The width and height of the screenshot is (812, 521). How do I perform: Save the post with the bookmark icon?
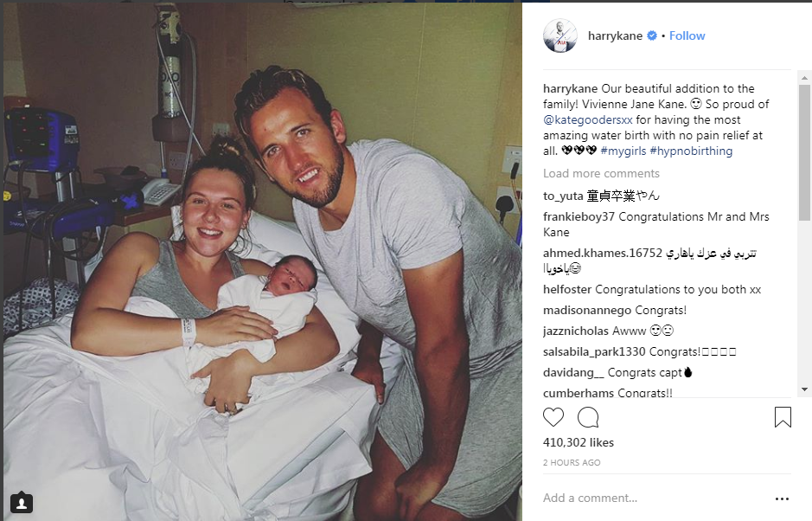pyautogui.click(x=783, y=417)
